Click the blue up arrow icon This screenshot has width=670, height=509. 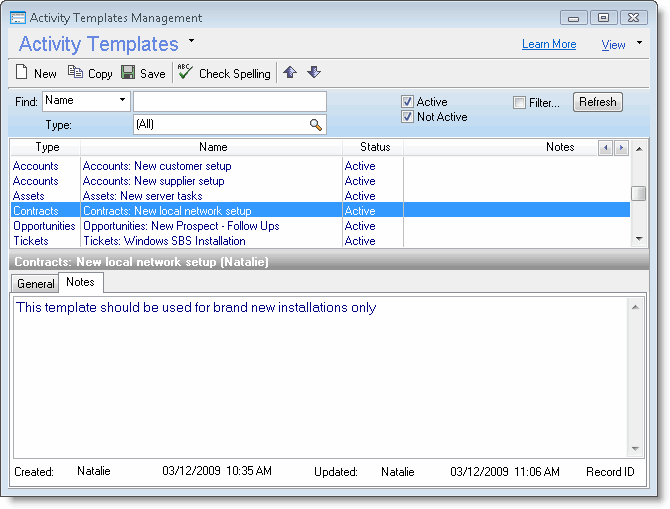290,72
